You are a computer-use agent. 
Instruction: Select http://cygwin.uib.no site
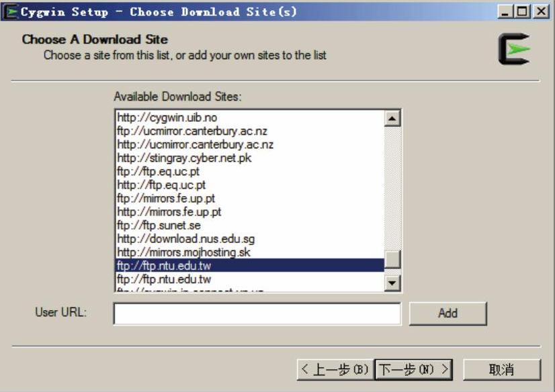pyautogui.click(x=250, y=117)
